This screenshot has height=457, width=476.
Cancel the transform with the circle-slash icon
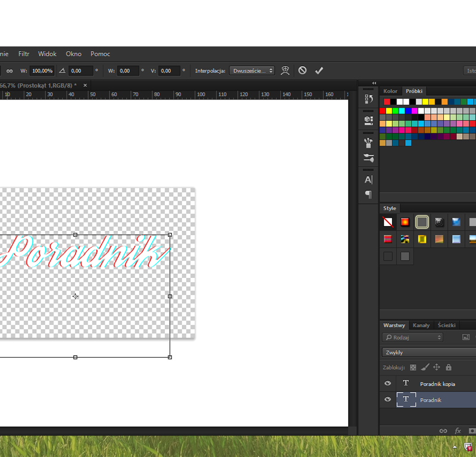302,70
